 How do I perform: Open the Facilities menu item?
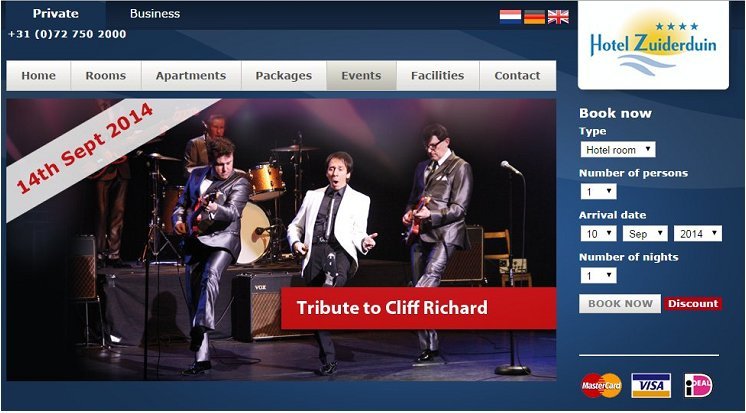(438, 76)
